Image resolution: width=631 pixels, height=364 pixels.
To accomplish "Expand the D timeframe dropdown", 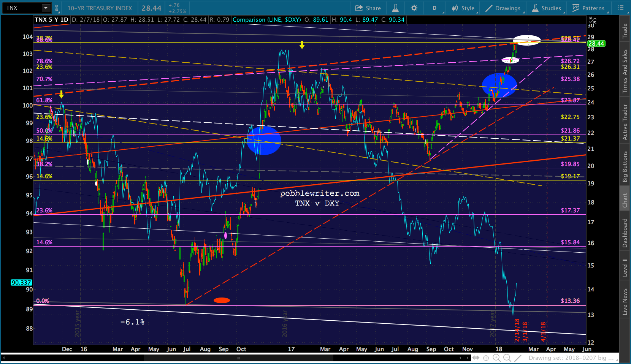I will [435, 8].
